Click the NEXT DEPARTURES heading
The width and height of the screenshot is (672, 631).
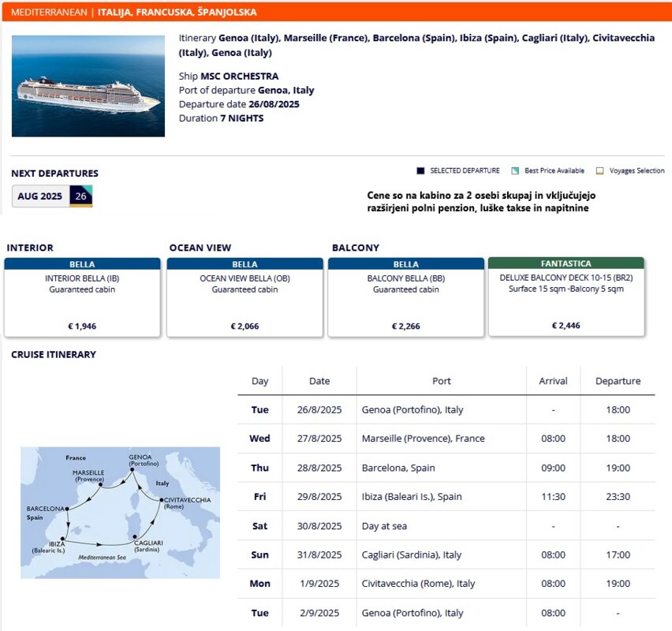coord(55,174)
